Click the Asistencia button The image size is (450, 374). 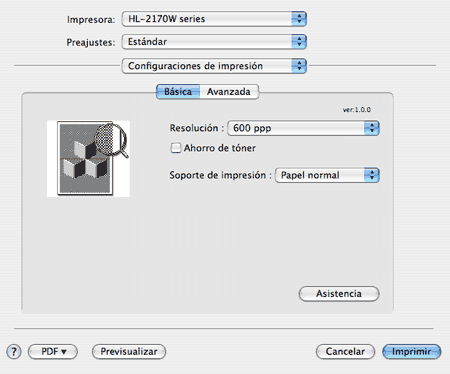point(339,294)
